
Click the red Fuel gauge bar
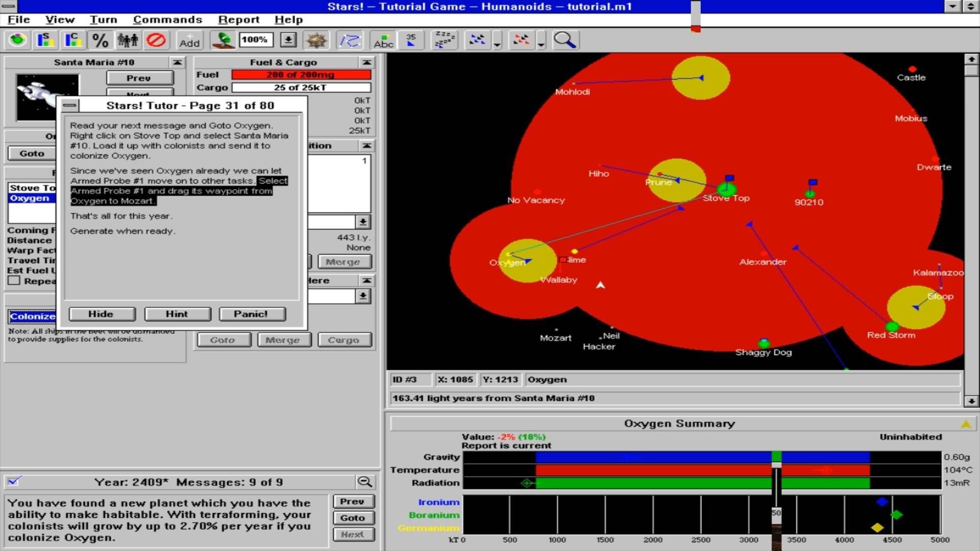tap(301, 74)
